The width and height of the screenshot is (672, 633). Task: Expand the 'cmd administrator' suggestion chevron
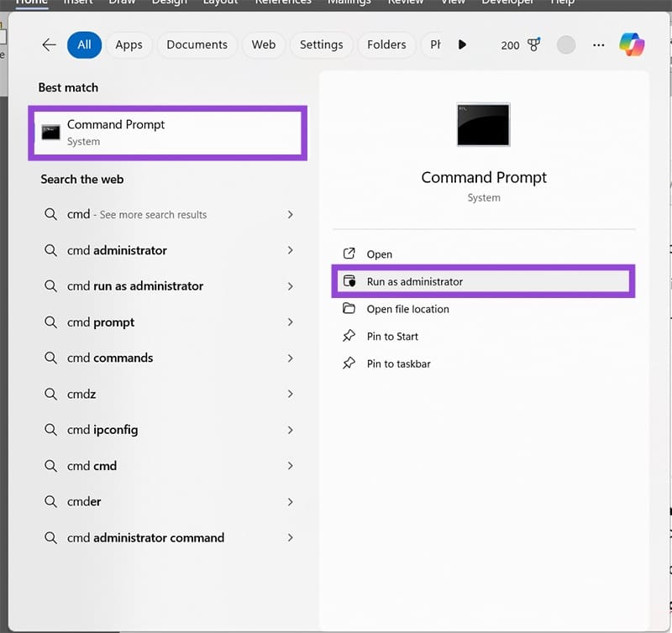291,250
